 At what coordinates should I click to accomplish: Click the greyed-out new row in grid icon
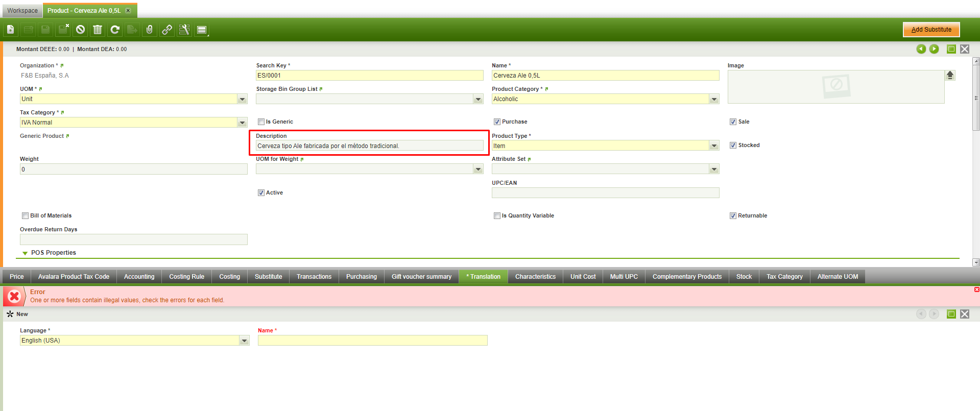pyautogui.click(x=28, y=30)
